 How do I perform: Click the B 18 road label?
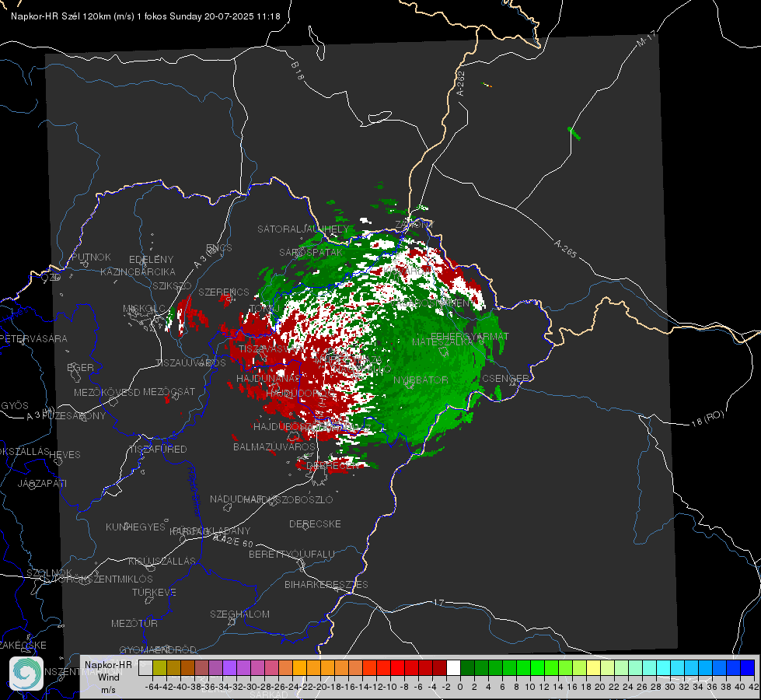(x=298, y=71)
